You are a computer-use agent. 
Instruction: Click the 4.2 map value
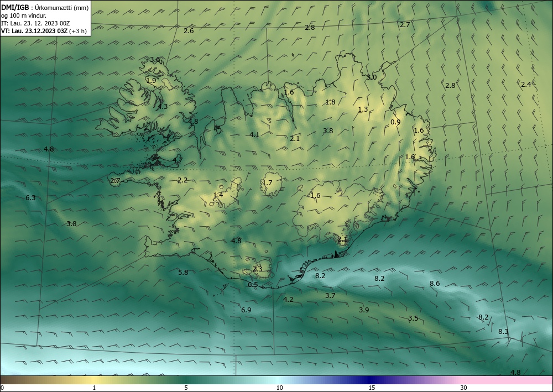tap(288, 299)
